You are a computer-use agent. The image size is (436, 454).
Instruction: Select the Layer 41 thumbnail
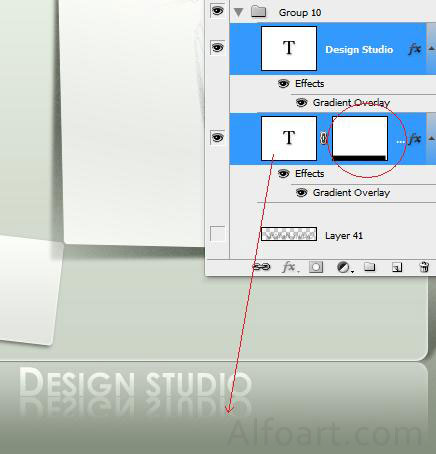[x=289, y=234]
